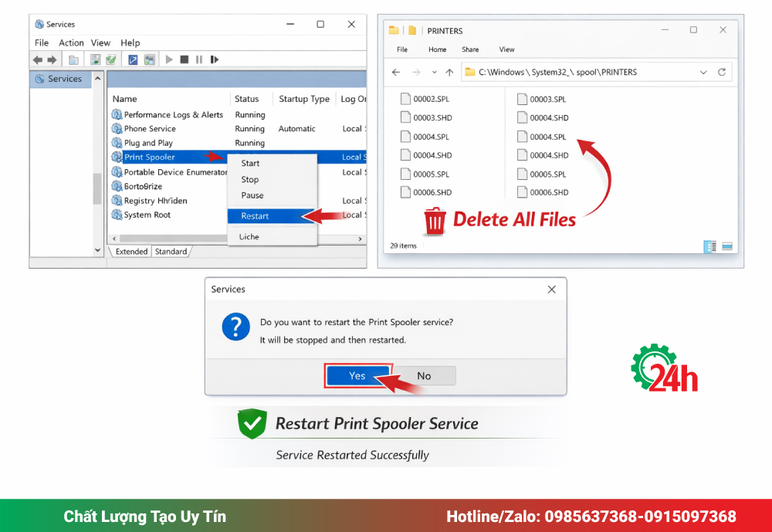Select the 00002.SPL file
Screen dimensions: 772x532
[425, 99]
